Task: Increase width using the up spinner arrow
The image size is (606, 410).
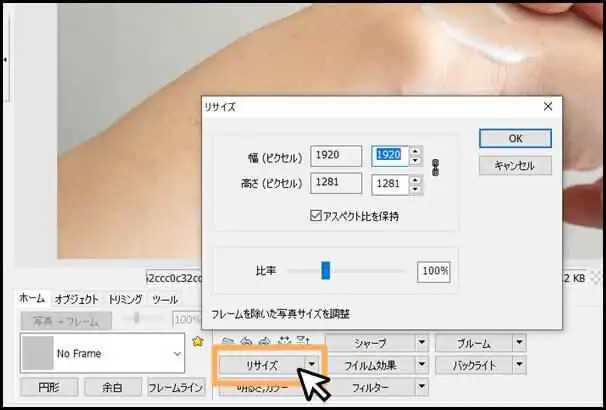Action: 415,151
